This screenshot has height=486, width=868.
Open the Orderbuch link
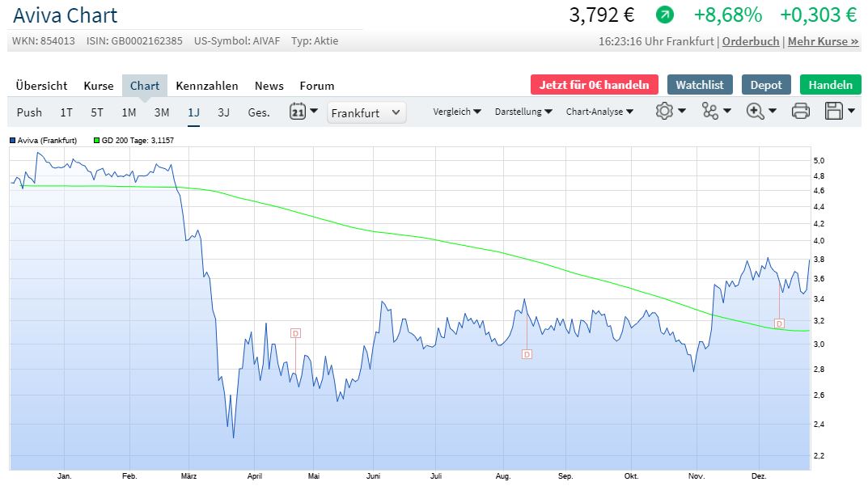751,41
